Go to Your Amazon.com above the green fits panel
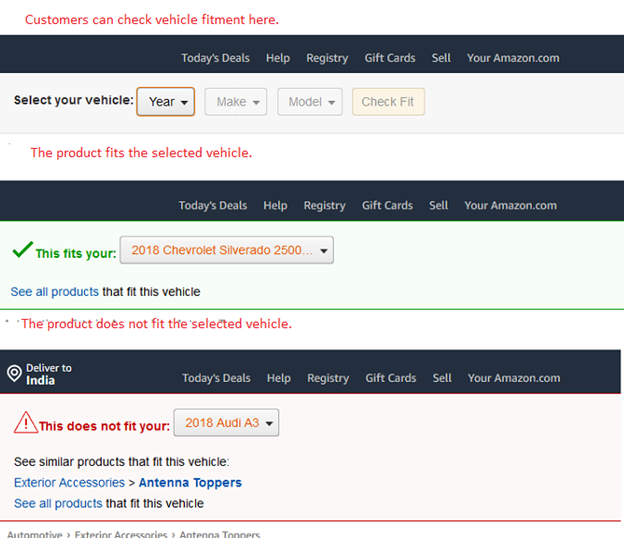 click(x=510, y=206)
